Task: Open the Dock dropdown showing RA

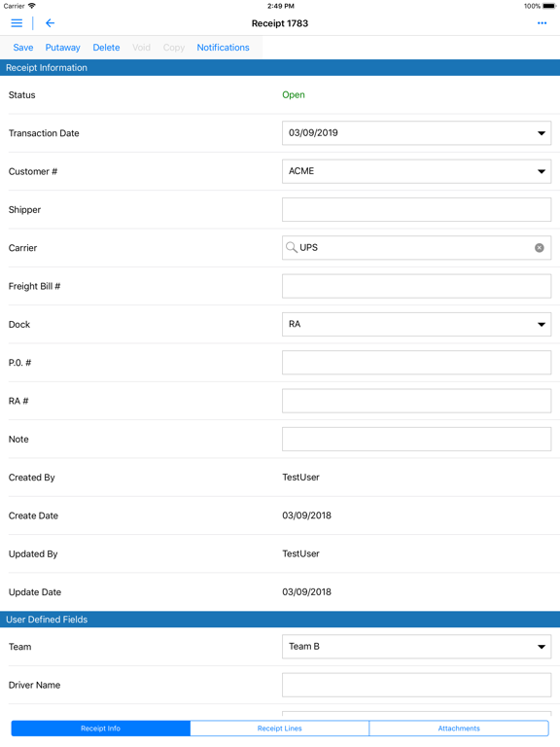Action: (417, 325)
